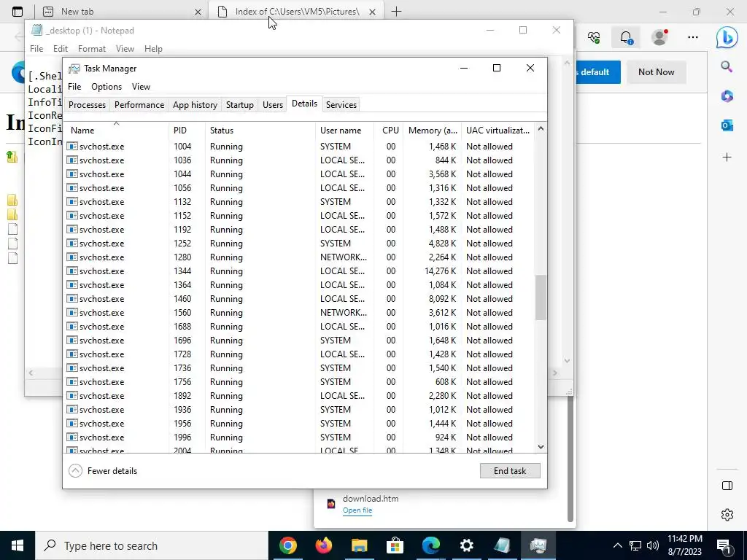Click Task Manager scroll down arrow
The width and height of the screenshot is (747, 560).
[541, 447]
